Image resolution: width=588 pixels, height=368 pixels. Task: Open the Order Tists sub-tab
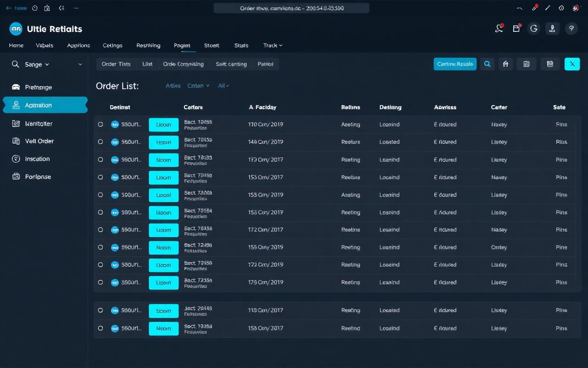pyautogui.click(x=116, y=64)
